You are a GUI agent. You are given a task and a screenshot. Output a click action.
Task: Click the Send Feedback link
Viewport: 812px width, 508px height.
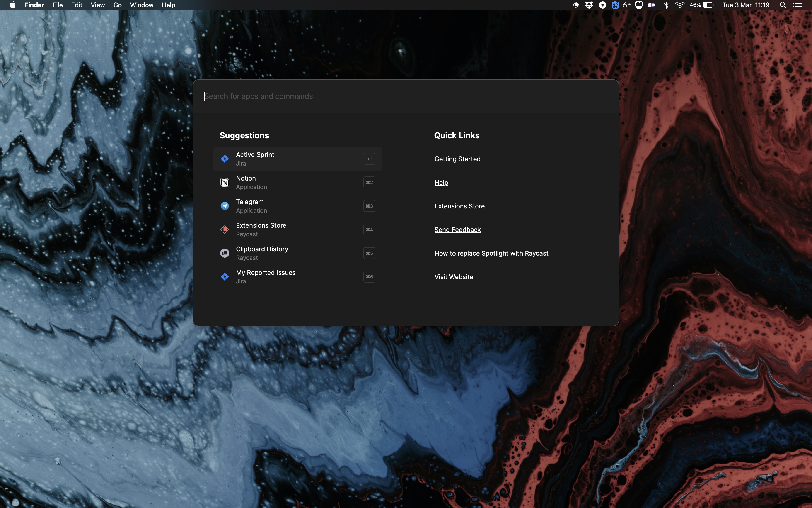[x=457, y=230]
